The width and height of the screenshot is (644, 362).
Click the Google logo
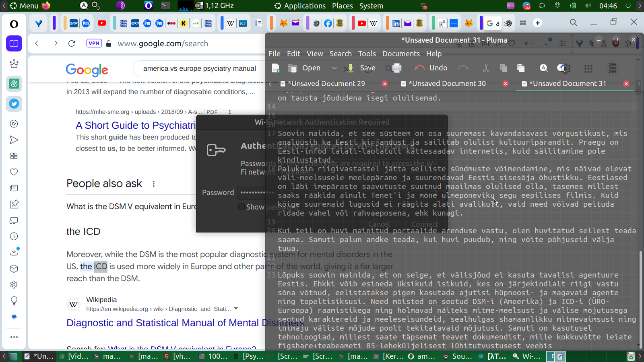pyautogui.click(x=87, y=70)
